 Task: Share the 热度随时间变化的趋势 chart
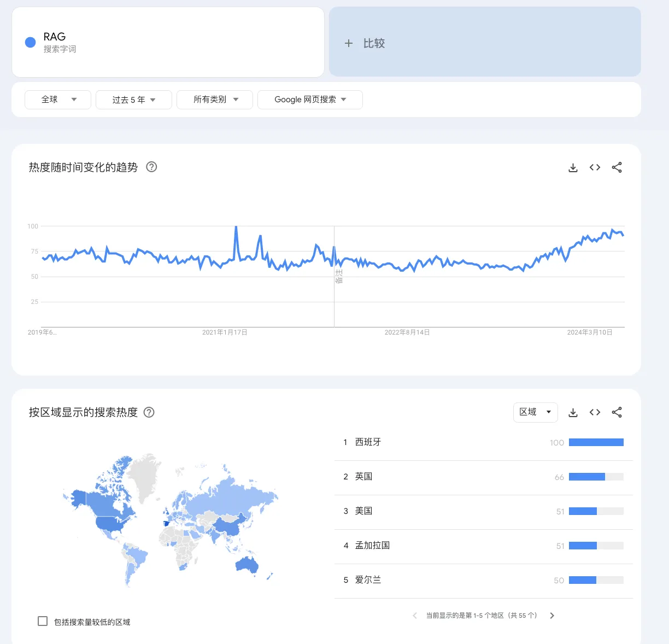click(617, 167)
